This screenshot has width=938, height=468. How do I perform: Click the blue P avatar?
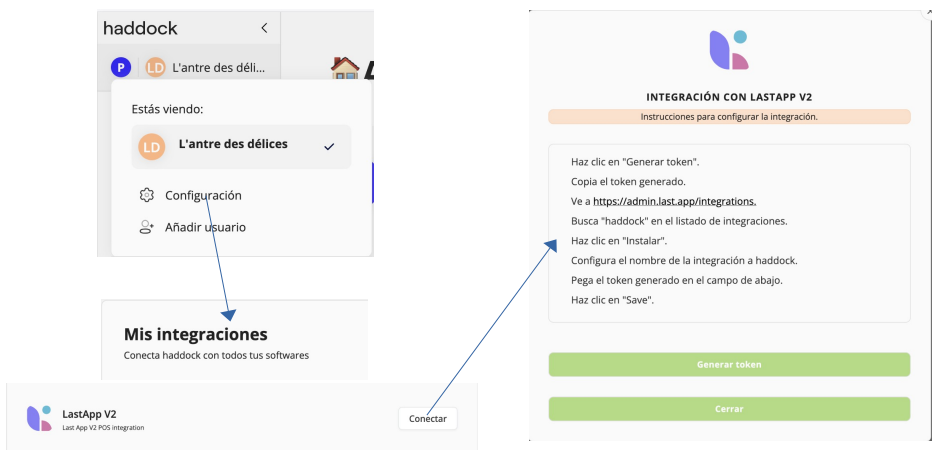click(120, 67)
